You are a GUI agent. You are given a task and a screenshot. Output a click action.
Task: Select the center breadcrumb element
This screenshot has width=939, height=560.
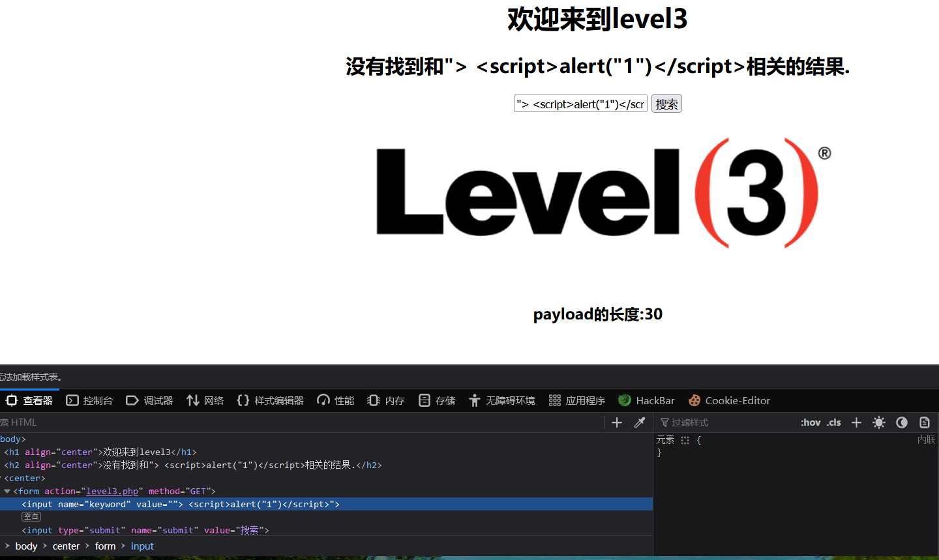[x=66, y=546]
